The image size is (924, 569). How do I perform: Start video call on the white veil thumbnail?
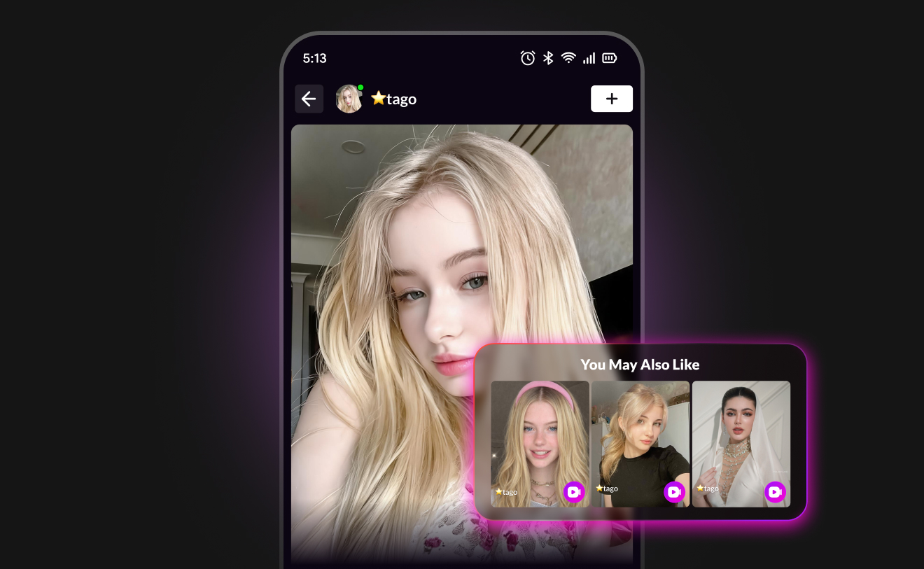(775, 492)
